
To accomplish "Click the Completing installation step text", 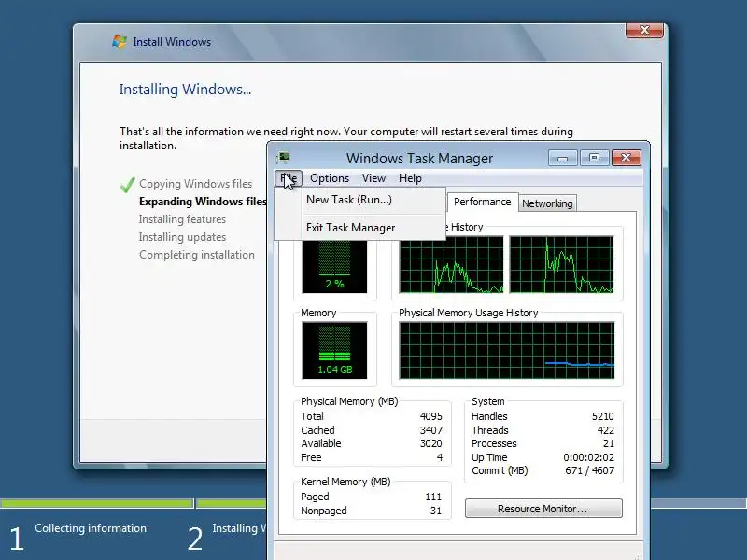I will click(x=197, y=255).
